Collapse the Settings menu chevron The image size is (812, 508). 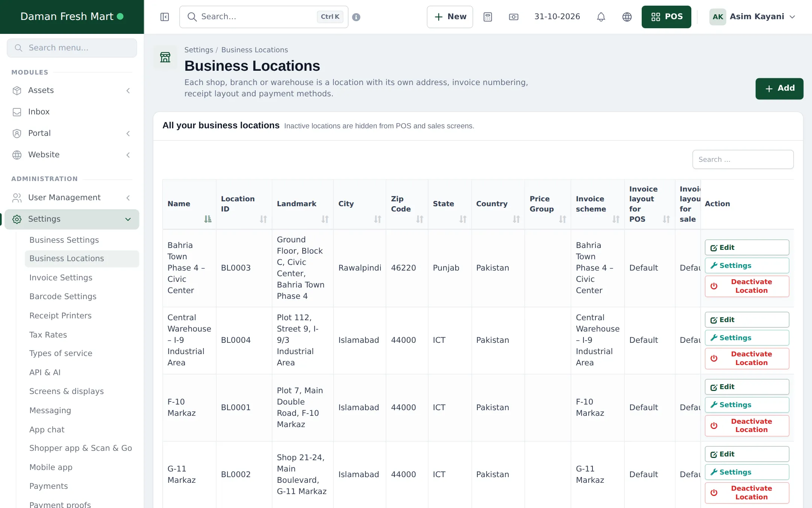128,219
